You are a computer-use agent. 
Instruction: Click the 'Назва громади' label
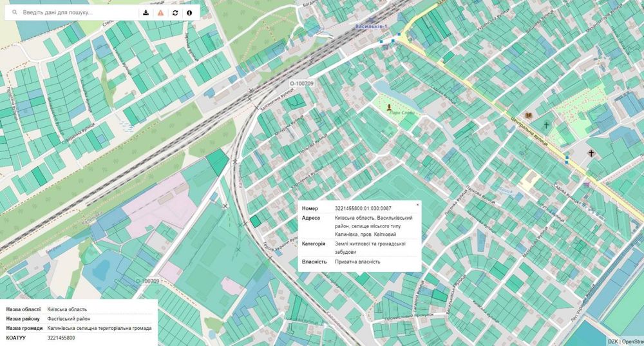(x=24, y=328)
